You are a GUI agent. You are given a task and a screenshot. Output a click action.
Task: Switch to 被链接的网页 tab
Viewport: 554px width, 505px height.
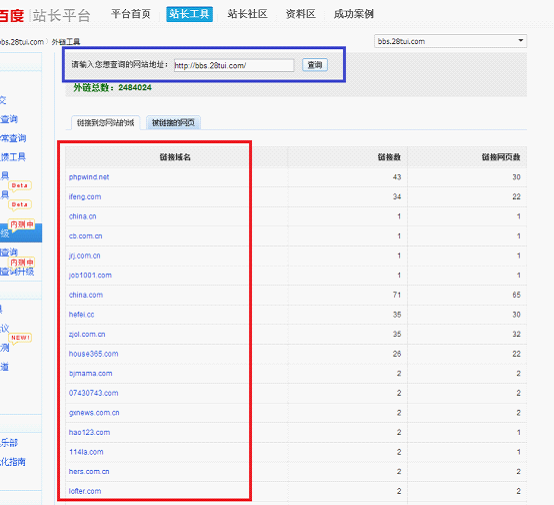tap(173, 123)
